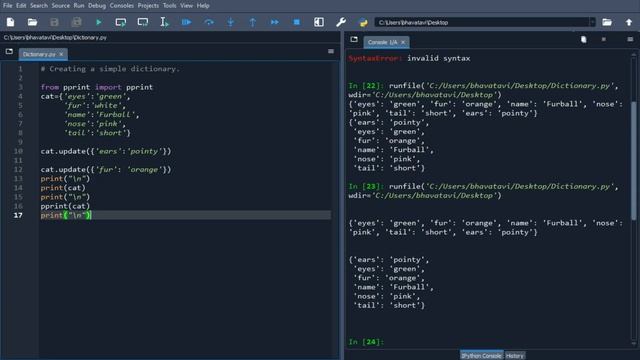Click the '# Creating a simple dictionary.' comment
The image size is (640, 360).
110,69
